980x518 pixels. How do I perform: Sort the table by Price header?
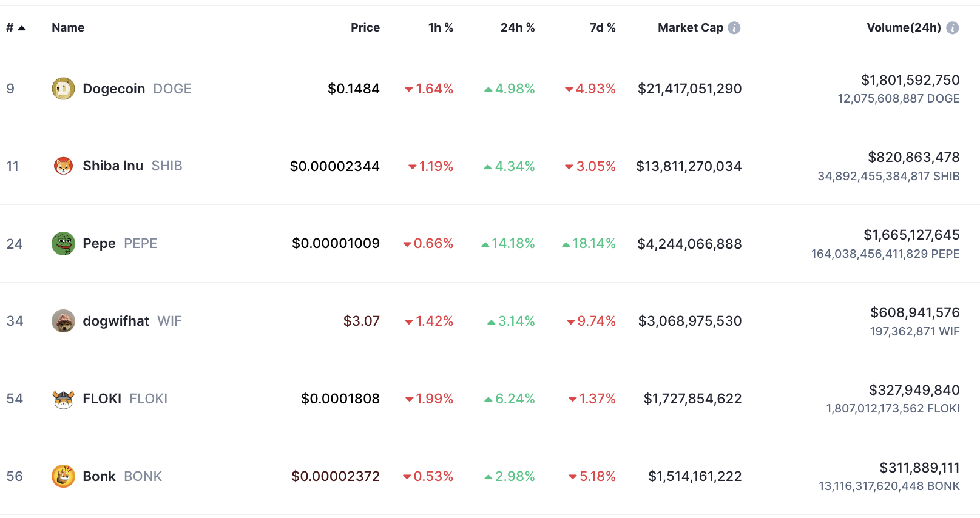tap(365, 28)
